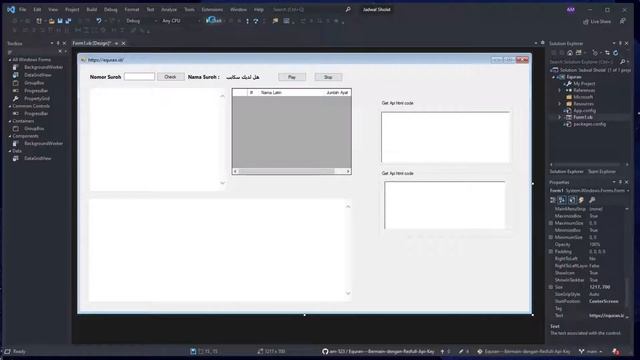Click the Visual Studio logo icon
The image size is (640, 360).
click(11, 9)
